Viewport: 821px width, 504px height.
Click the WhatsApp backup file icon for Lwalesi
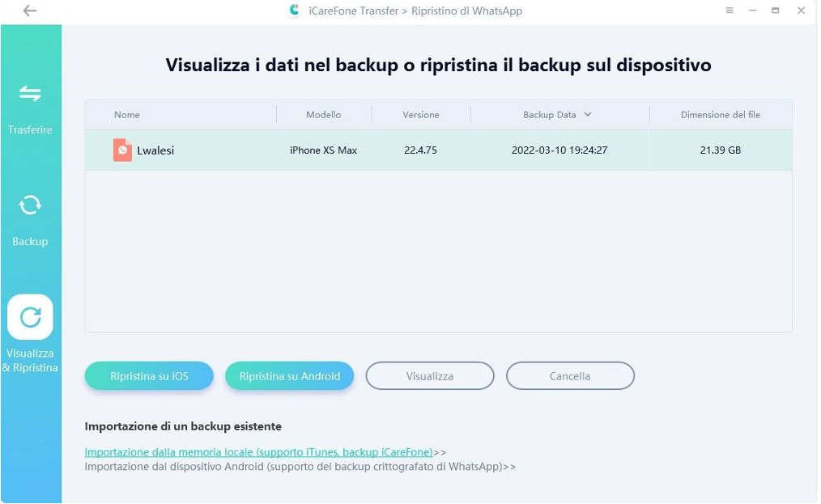[x=122, y=150]
